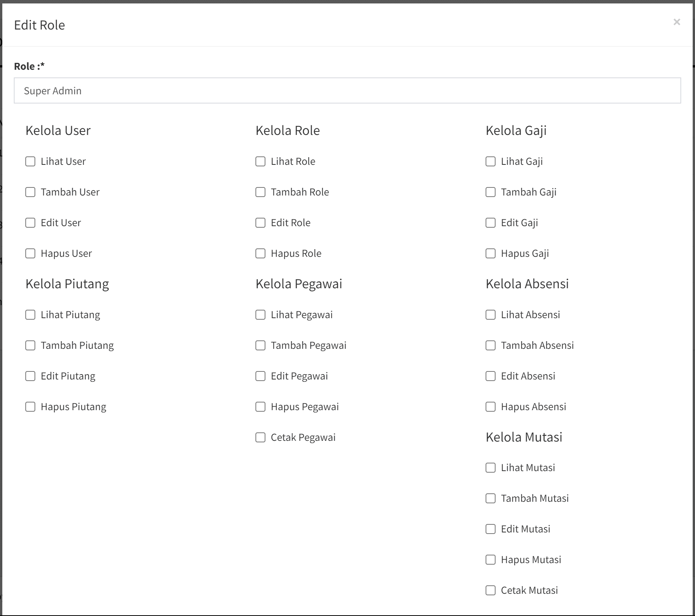Viewport: 695px width, 616px height.
Task: Toggle the Cetak Mutasi checkbox
Action: pyautogui.click(x=491, y=590)
